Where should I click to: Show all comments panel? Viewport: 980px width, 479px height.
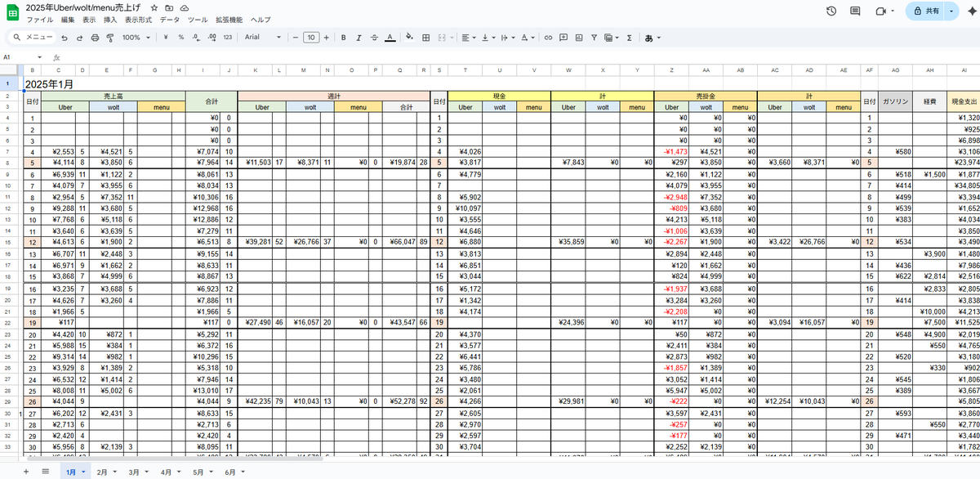tap(855, 11)
